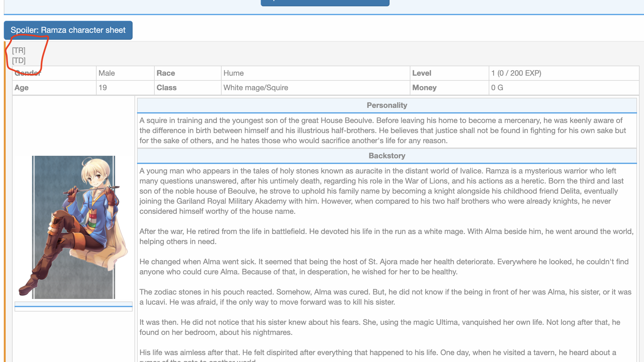Click the Level label cell

point(421,73)
